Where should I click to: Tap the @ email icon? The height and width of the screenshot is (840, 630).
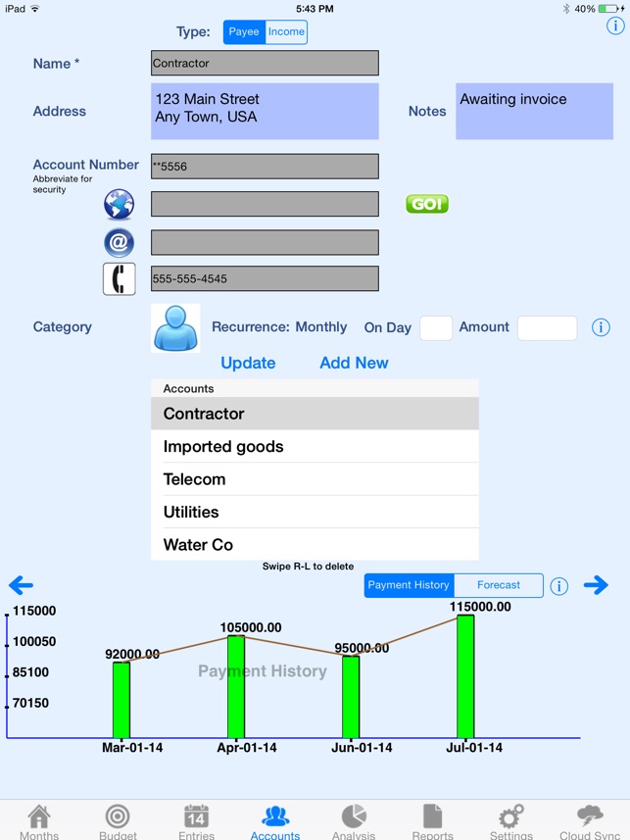coord(119,243)
